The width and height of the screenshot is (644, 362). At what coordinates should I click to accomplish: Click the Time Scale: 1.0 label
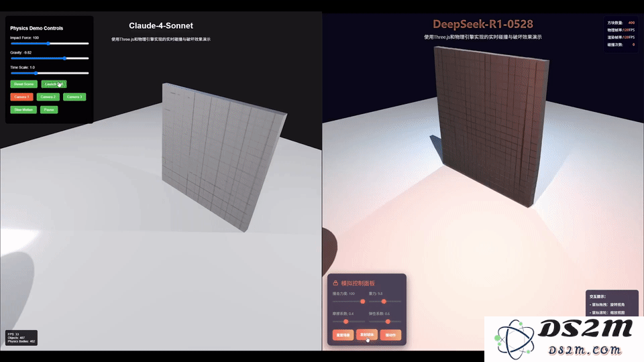click(23, 67)
